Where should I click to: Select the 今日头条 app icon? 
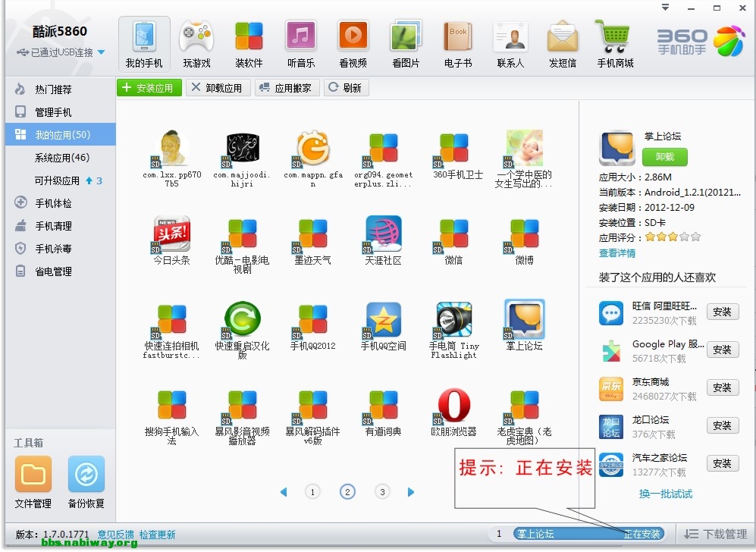coord(171,235)
